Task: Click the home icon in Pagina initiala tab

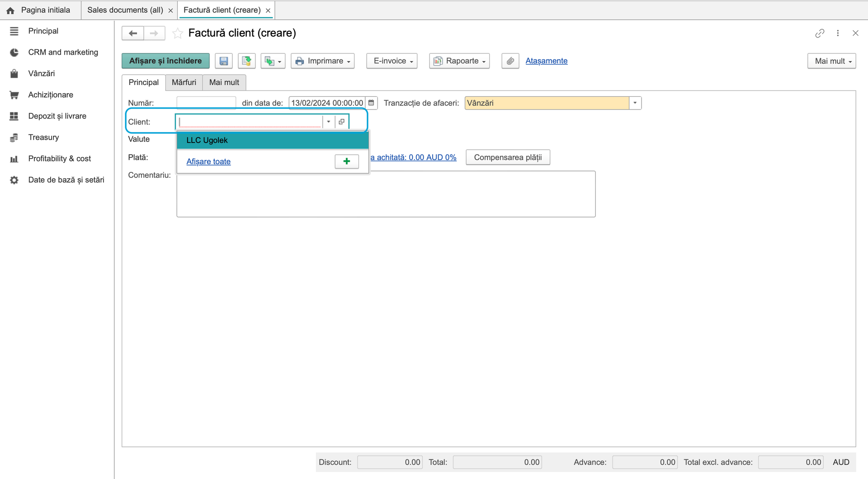Action: pos(10,10)
